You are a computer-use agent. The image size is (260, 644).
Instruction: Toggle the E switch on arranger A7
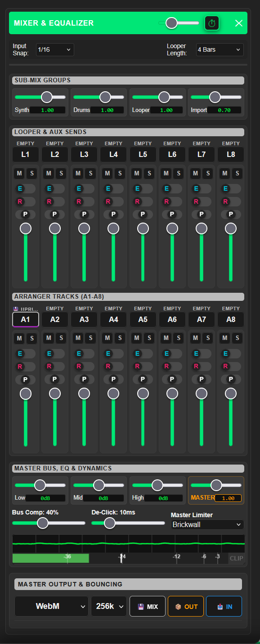(202, 354)
